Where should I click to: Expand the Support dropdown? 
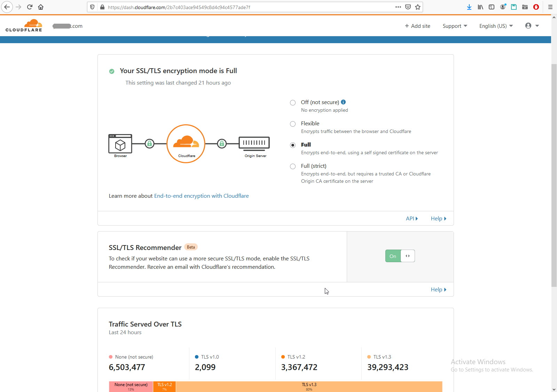pos(455,26)
